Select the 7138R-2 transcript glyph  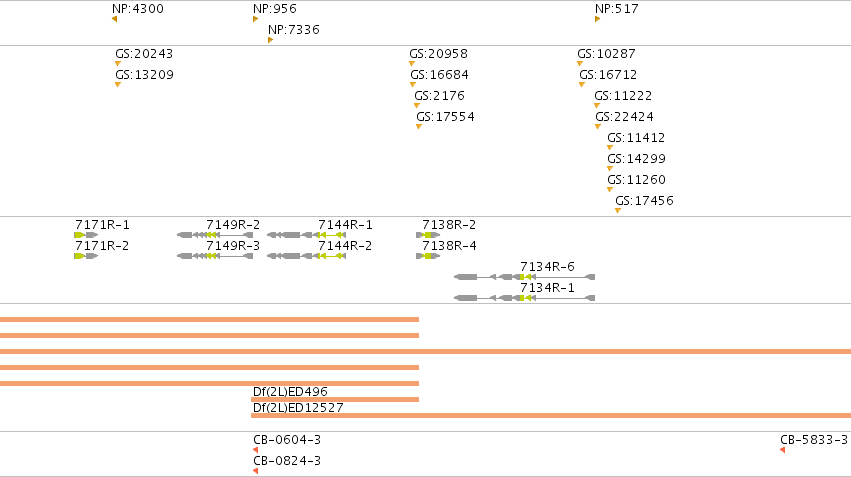(428, 235)
